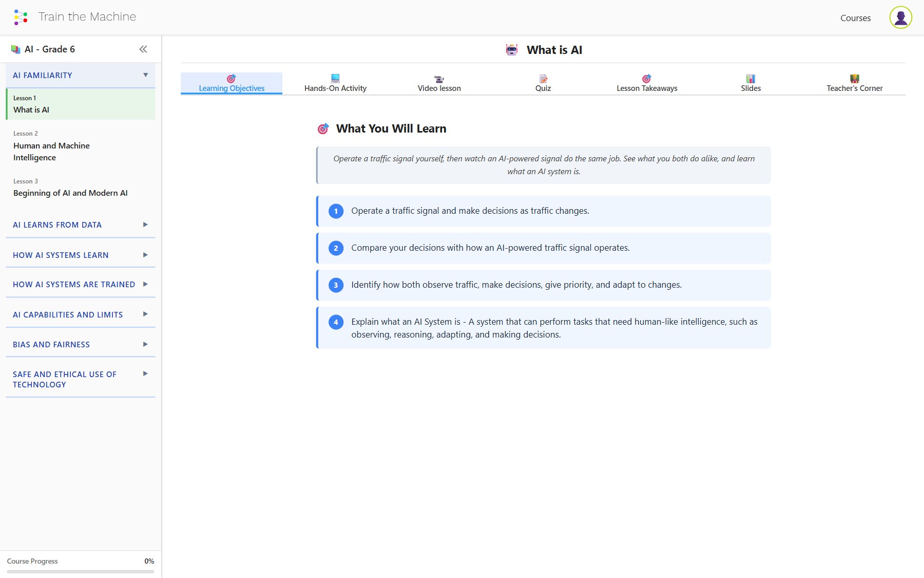This screenshot has height=578, width=924.
Task: Click target icon beside What You Will Learn
Action: pos(323,128)
